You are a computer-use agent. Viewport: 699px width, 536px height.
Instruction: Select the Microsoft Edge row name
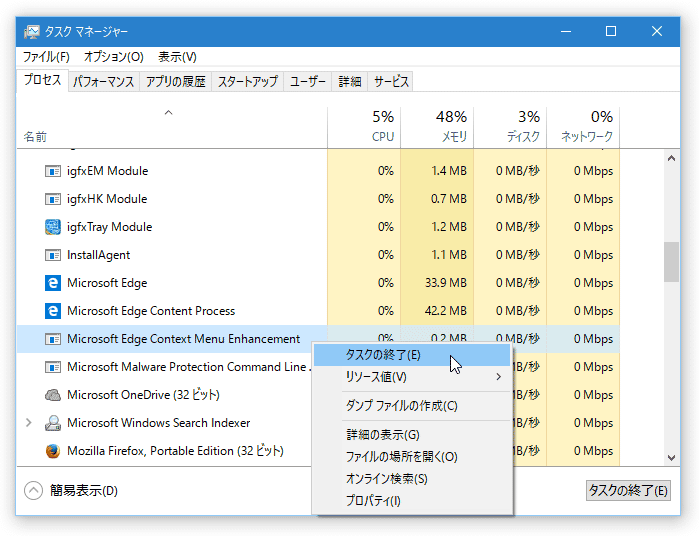click(107, 283)
